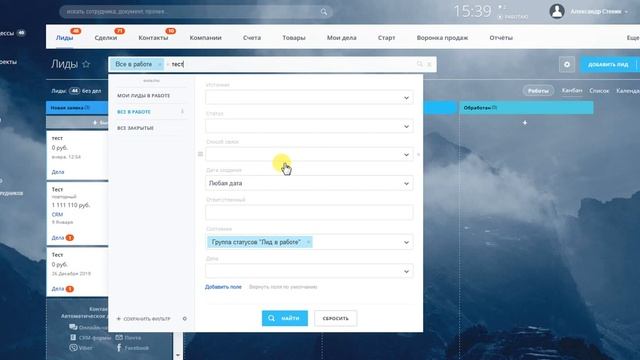
Task: Open the Лиды tab
Action: [x=64, y=38]
